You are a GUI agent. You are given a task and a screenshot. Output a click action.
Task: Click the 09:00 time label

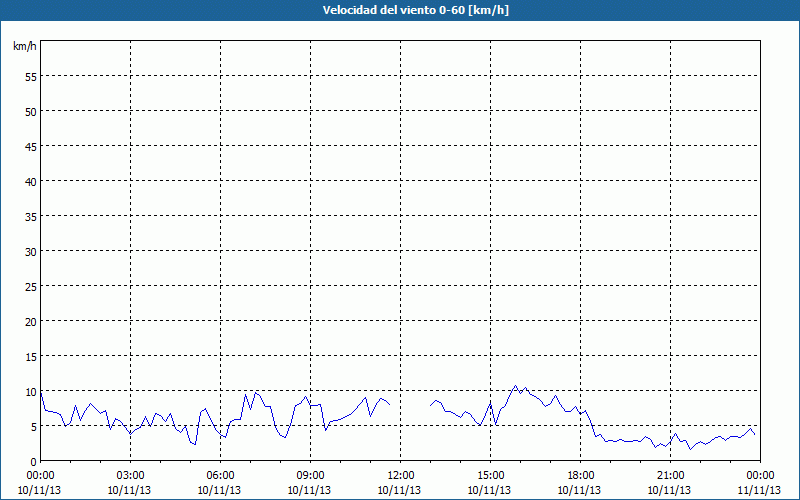pyautogui.click(x=310, y=476)
